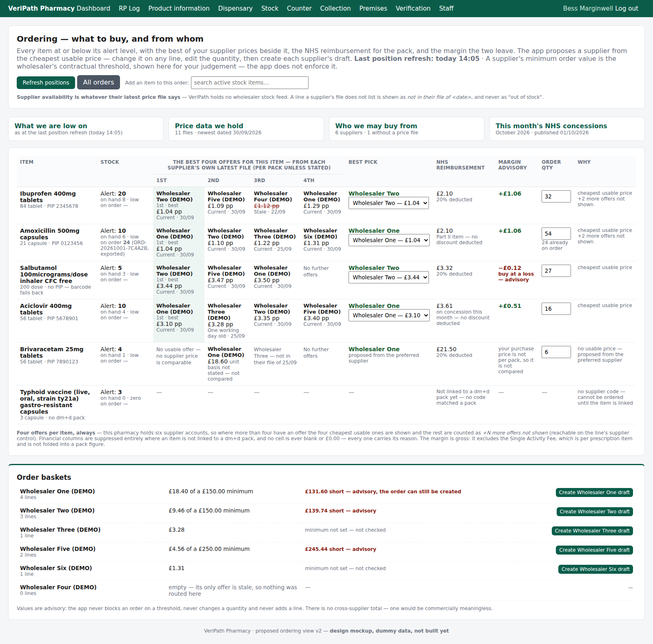Create Wholesaler Three draft order
653x644 pixels.
pyautogui.click(x=592, y=531)
